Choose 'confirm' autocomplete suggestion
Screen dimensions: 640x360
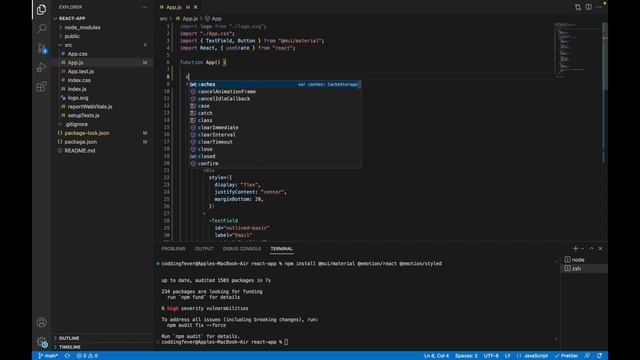point(275,164)
